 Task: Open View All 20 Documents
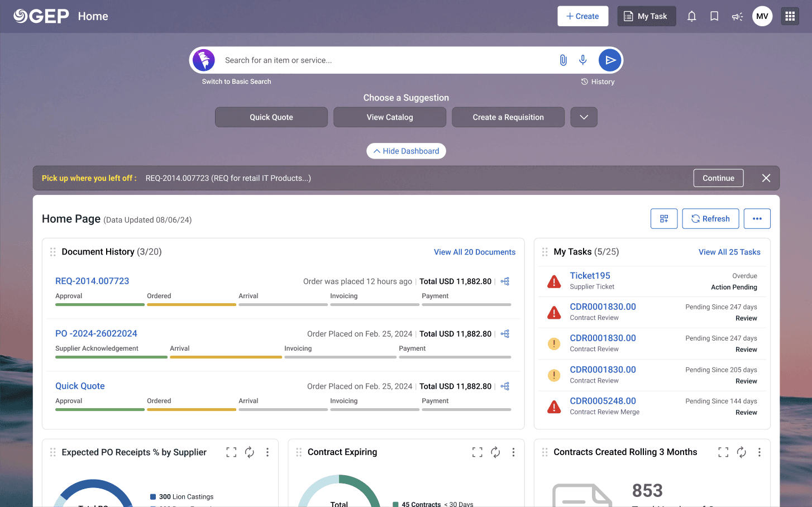click(x=475, y=252)
